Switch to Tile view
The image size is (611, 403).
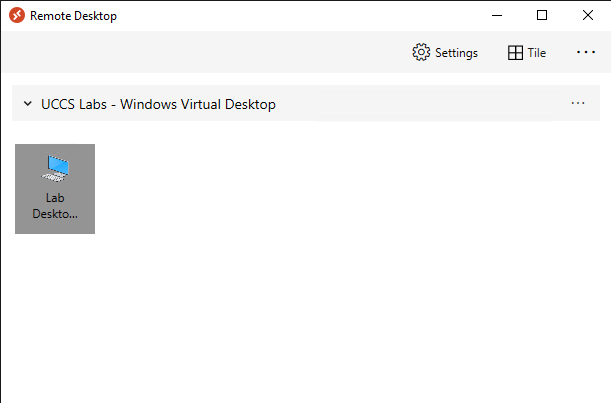tap(527, 52)
